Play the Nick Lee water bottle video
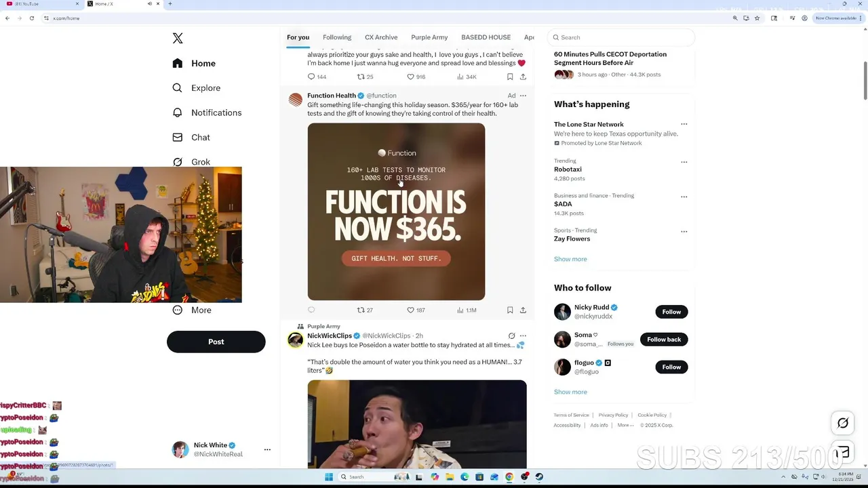The image size is (868, 488). 417,424
